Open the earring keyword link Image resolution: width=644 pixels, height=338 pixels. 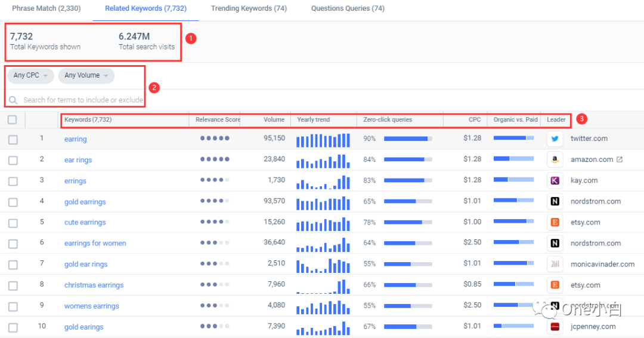click(x=76, y=139)
